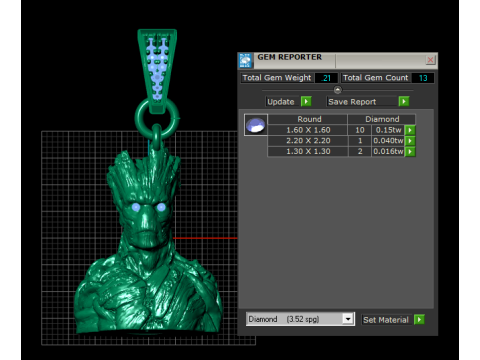Select the 1.60 X 1.60 size cell
The image size is (480, 360).
tap(308, 130)
